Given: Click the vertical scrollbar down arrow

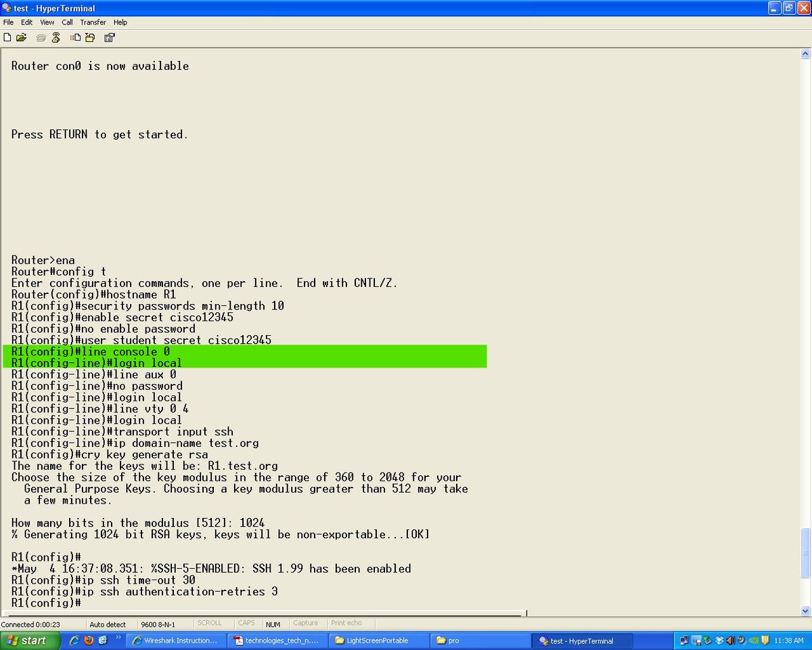Looking at the screenshot, I should [x=805, y=609].
